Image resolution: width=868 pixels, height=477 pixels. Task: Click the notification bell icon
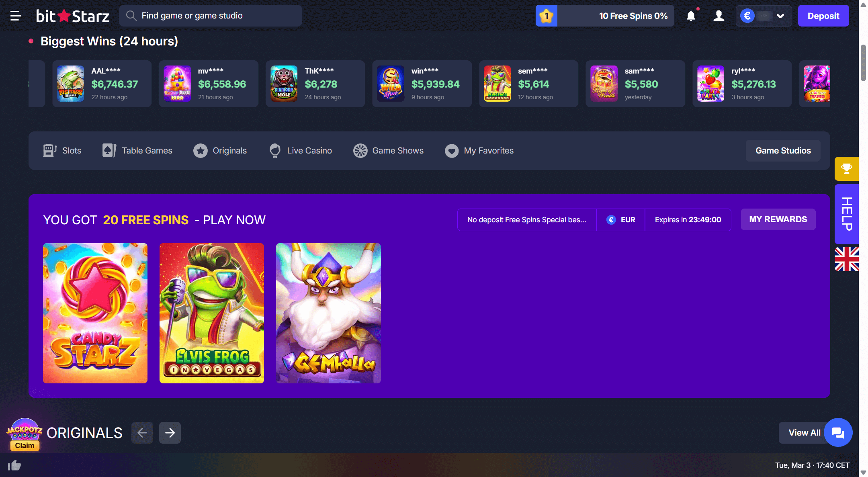point(691,16)
